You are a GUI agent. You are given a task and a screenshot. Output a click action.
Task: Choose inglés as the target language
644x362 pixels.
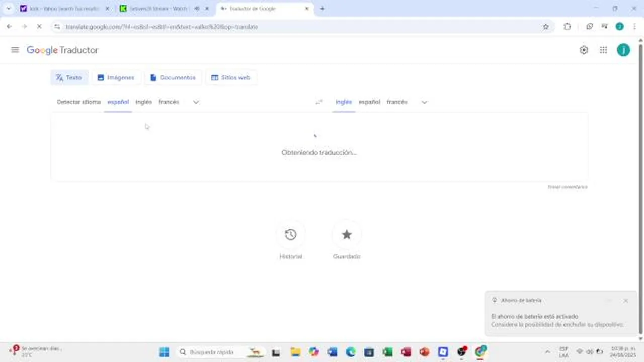(x=344, y=102)
